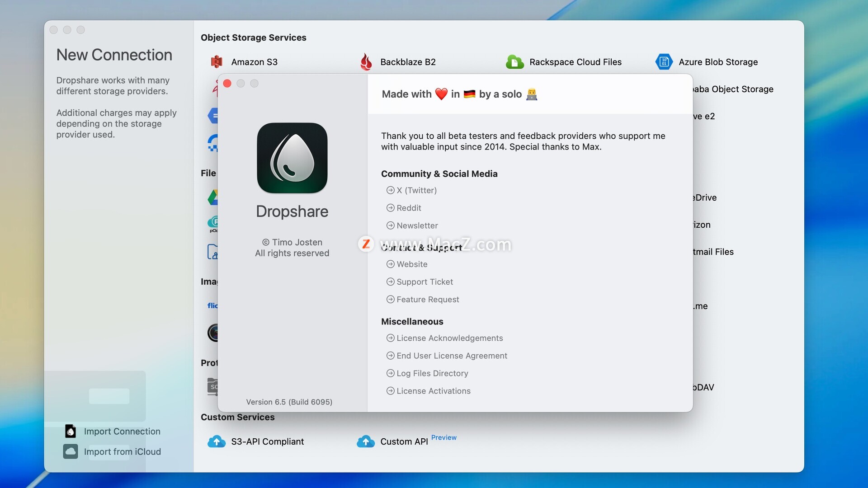Show License Activations
Screen dimensions: 868x488
tap(433, 391)
